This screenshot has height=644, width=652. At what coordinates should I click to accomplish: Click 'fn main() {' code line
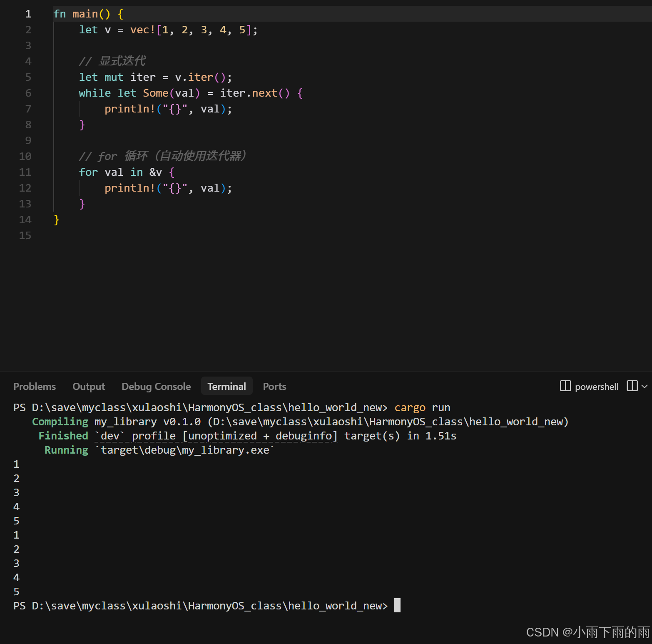[88, 14]
